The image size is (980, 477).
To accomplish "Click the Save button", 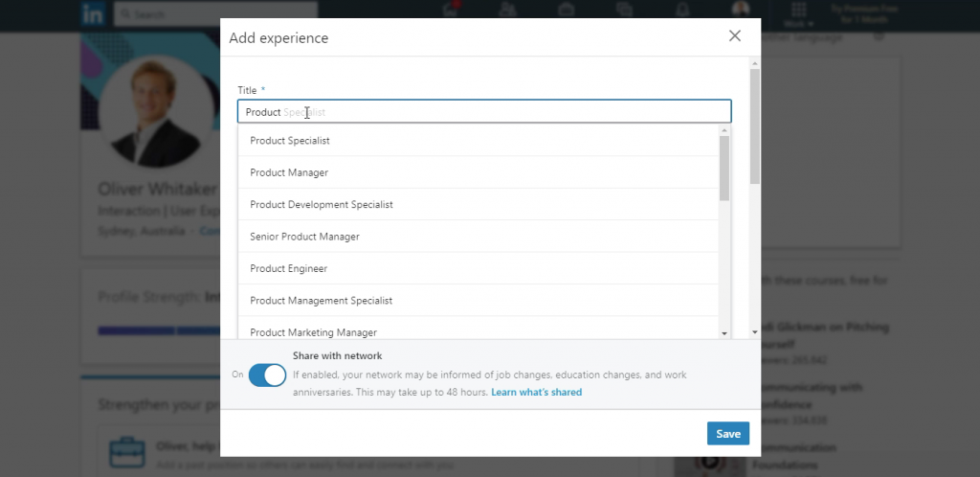I will (728, 433).
